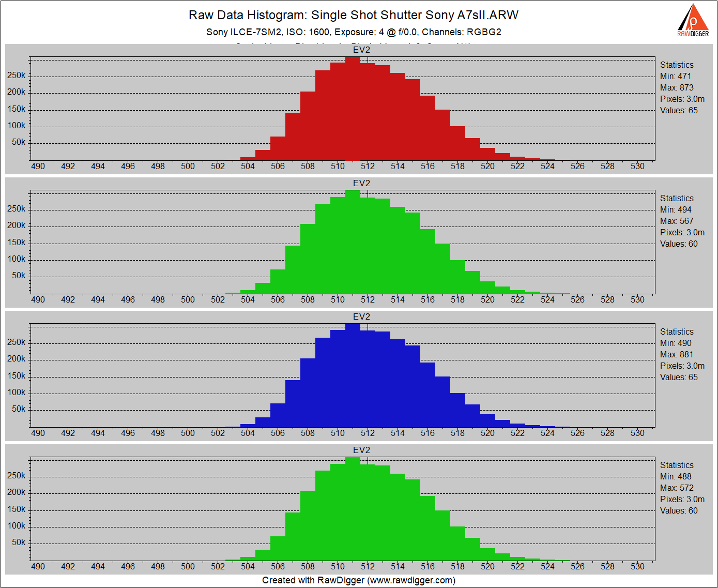Click the '520' x-axis label under first green histogram

coord(487,299)
